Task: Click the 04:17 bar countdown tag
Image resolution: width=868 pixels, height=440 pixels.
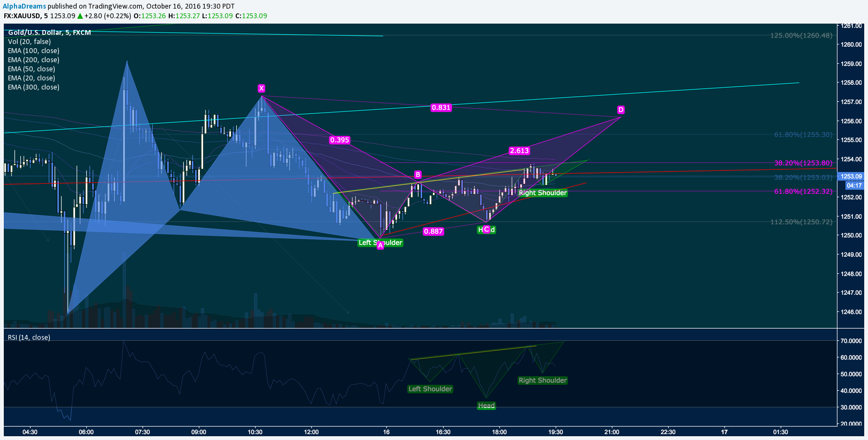Action: pyautogui.click(x=855, y=185)
